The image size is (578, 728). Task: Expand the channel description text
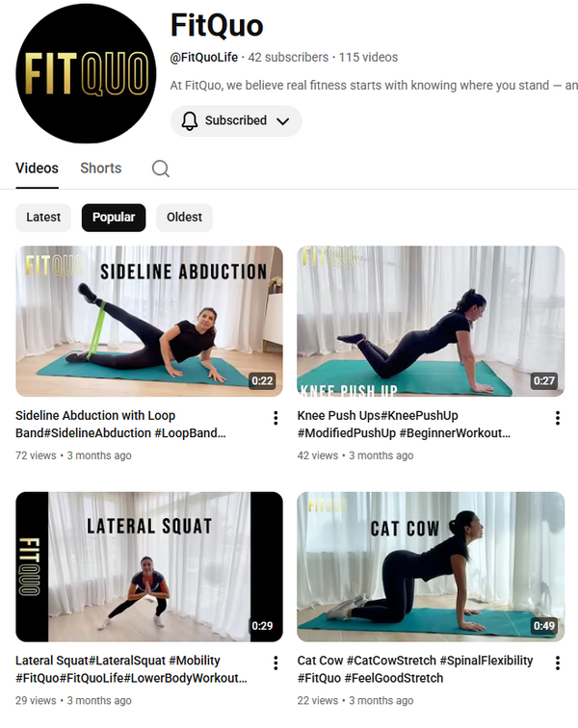(x=374, y=86)
